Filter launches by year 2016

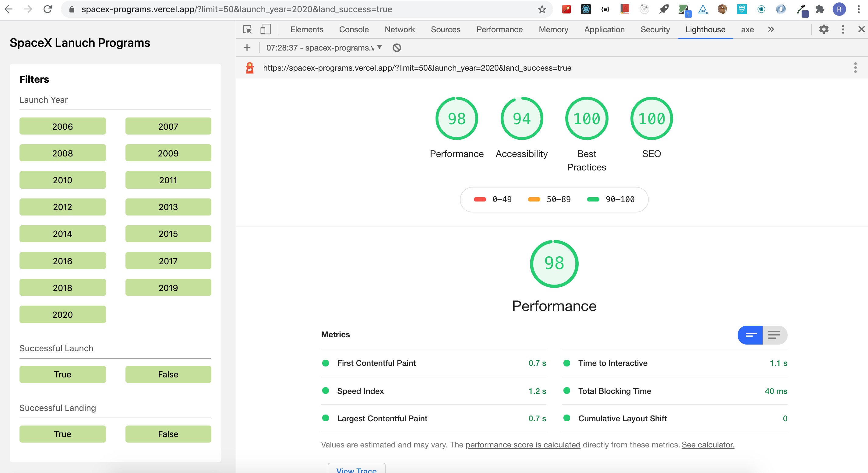pos(63,261)
